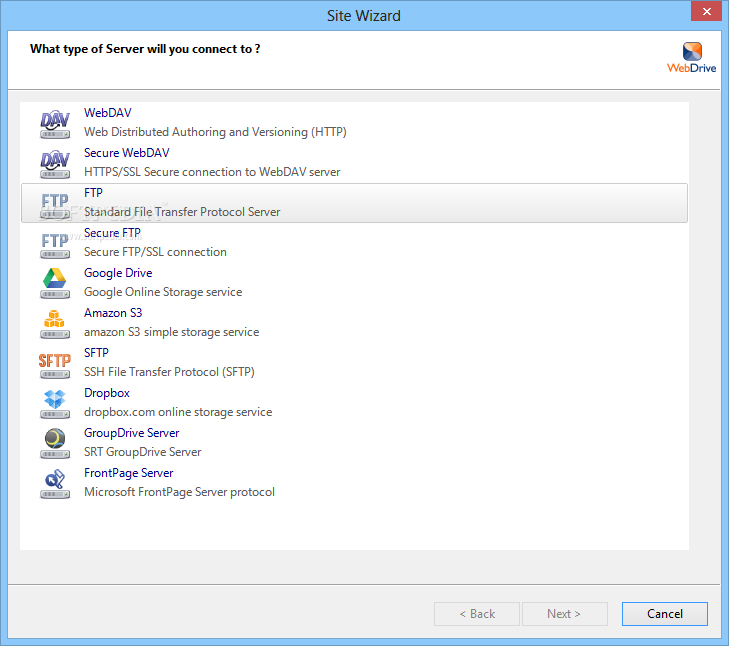This screenshot has width=729, height=646.
Task: Select the Secure FTP title
Action: click(x=112, y=233)
